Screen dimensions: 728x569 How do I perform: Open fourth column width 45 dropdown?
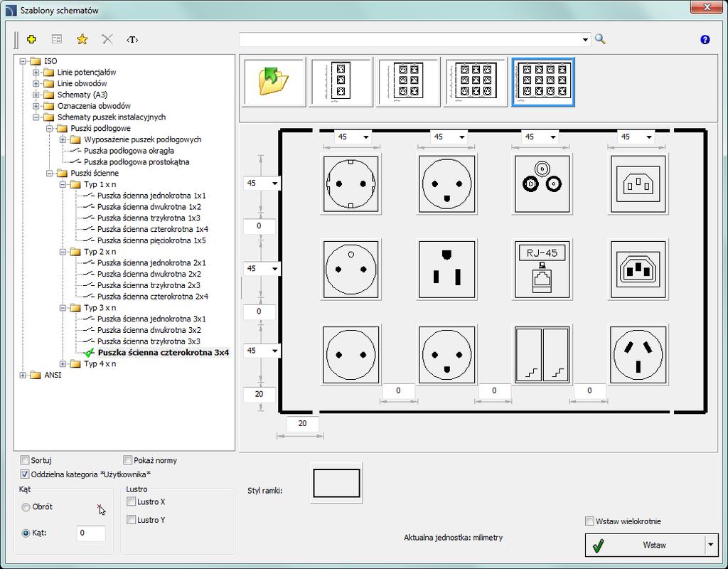(649, 137)
